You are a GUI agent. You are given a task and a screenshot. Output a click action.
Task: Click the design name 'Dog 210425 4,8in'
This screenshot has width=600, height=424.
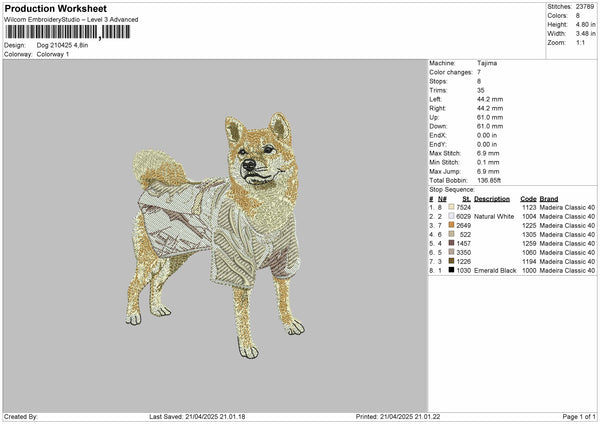coord(62,45)
